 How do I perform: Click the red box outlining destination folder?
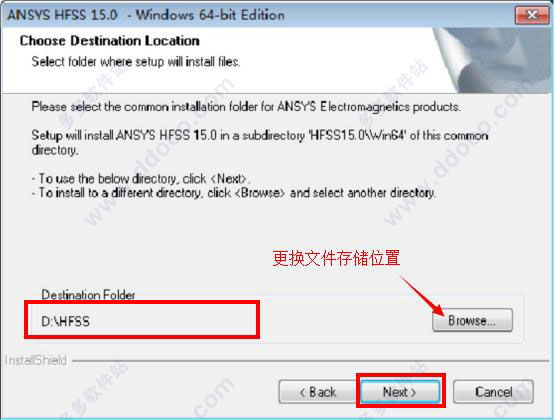[142, 320]
